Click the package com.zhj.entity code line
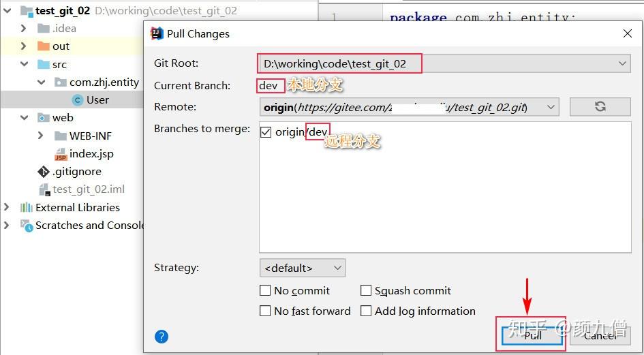This screenshot has height=355, width=644. 483,17
